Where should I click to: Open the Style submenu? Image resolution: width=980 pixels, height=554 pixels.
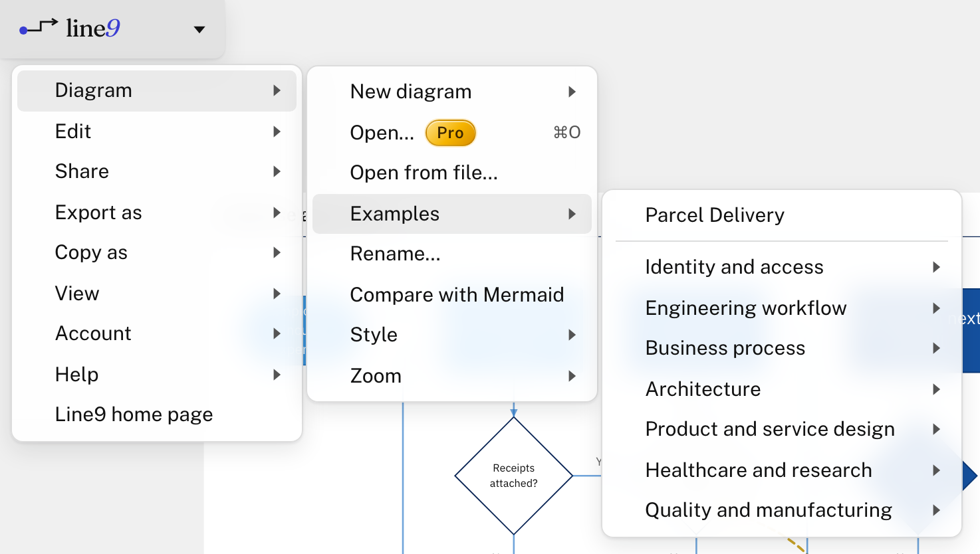tap(452, 335)
